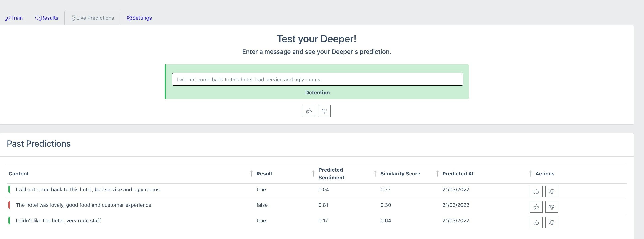Sort predictions by Predicted At arrow
Image resolution: width=644 pixels, height=239 pixels.
pos(438,173)
